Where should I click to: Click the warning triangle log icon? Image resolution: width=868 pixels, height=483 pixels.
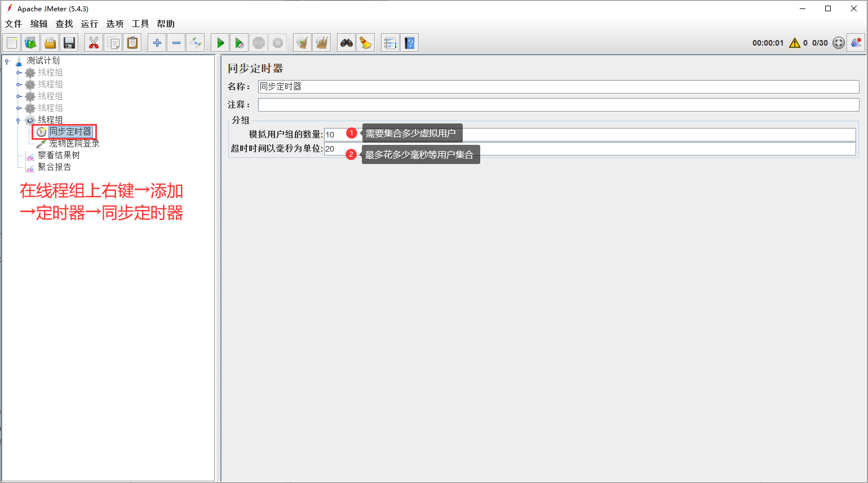795,43
